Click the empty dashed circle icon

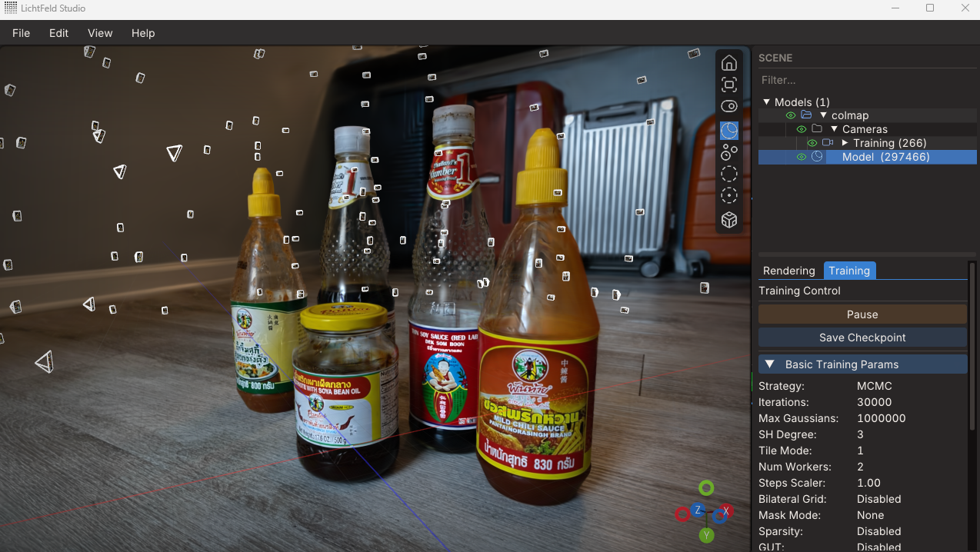coord(728,174)
